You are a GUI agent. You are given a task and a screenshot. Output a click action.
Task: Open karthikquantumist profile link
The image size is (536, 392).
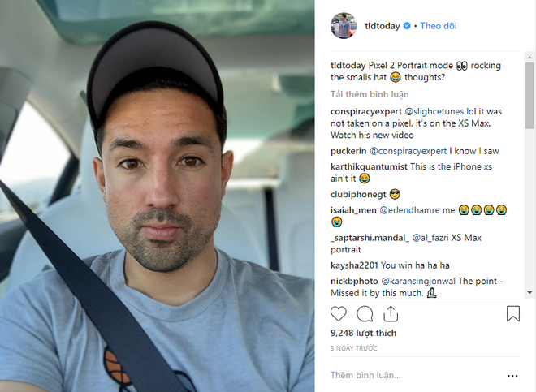(369, 166)
